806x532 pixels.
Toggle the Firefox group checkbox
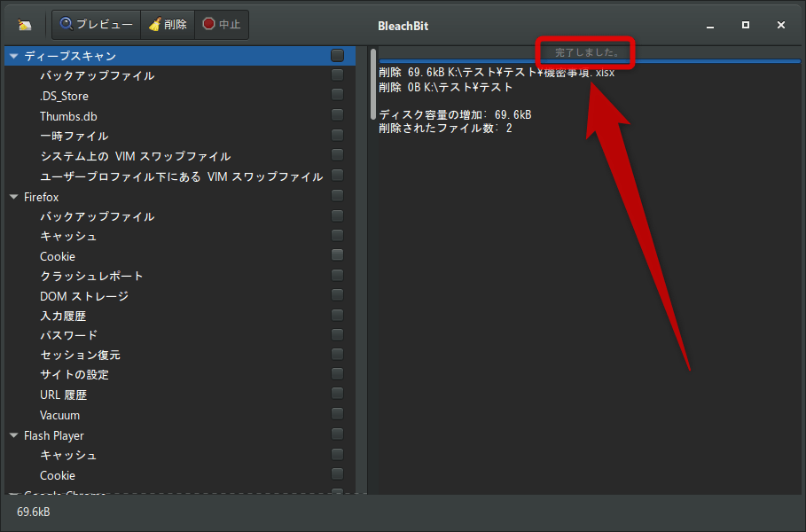coord(337,196)
